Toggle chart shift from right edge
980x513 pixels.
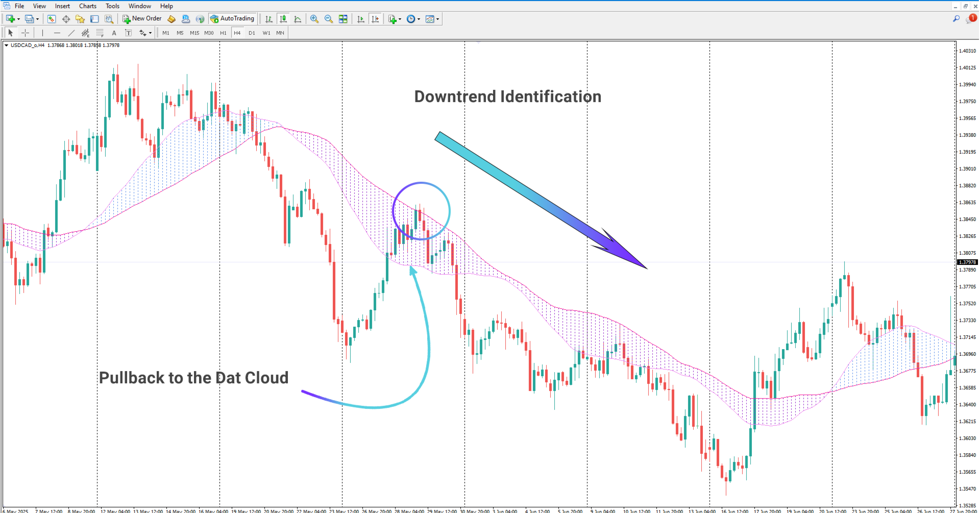(x=375, y=19)
